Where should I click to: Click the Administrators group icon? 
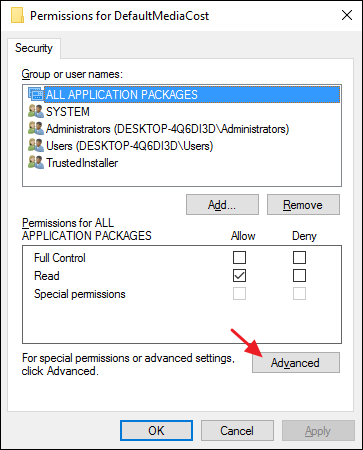coord(36,128)
